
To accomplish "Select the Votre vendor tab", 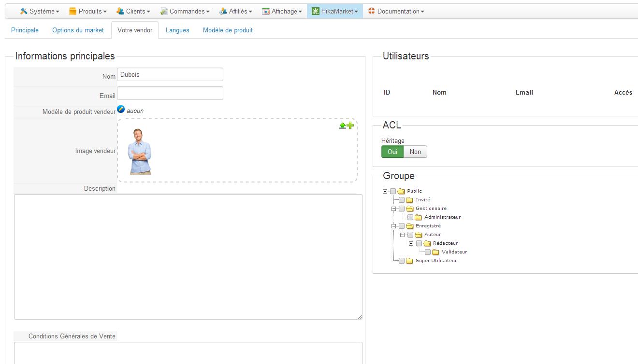I will (x=135, y=30).
